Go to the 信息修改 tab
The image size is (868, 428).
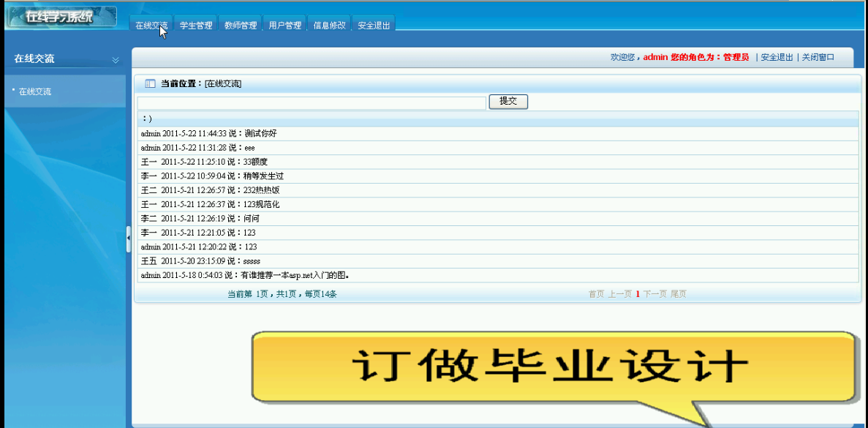click(329, 25)
